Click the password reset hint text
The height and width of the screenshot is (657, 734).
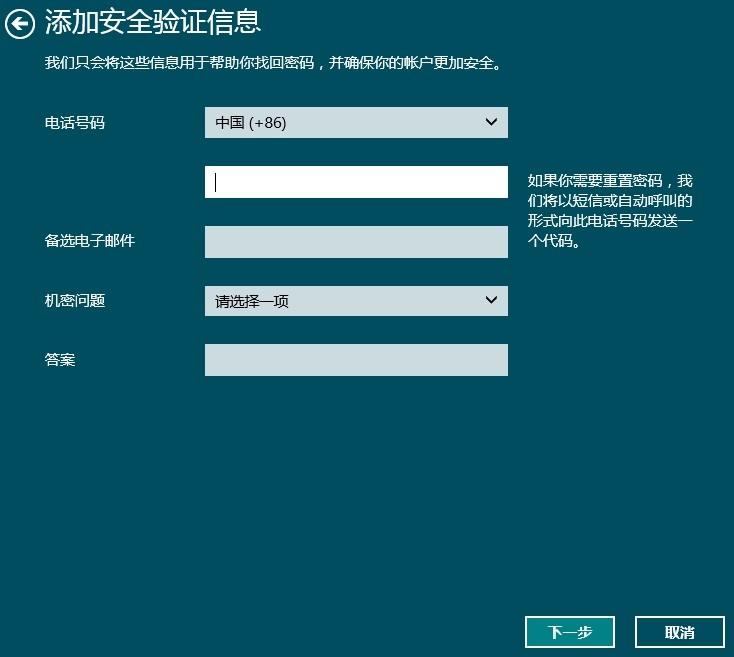610,211
